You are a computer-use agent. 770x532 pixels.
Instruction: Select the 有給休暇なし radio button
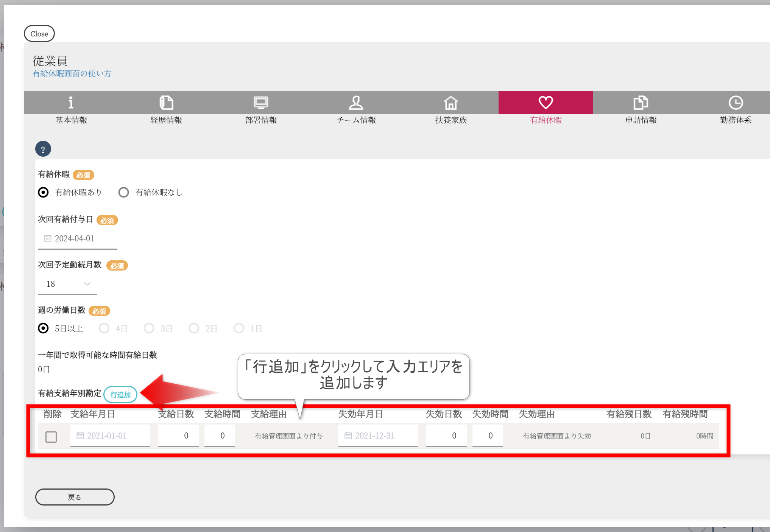(x=124, y=192)
